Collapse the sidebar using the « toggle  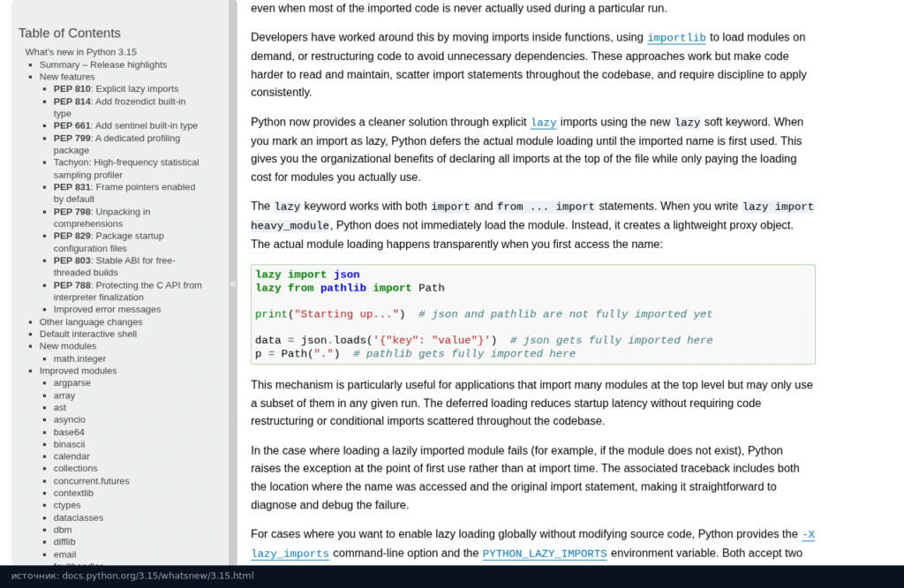pyautogui.click(x=233, y=283)
